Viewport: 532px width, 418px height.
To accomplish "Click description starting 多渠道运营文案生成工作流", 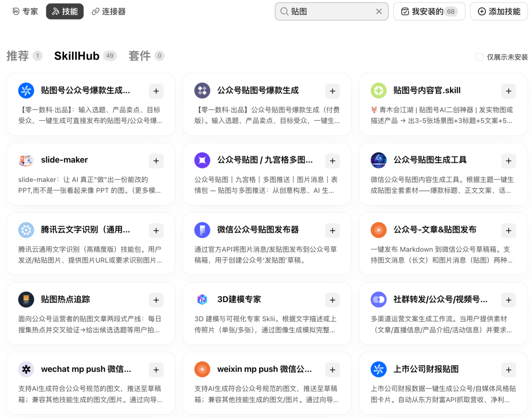I will 441,324.
